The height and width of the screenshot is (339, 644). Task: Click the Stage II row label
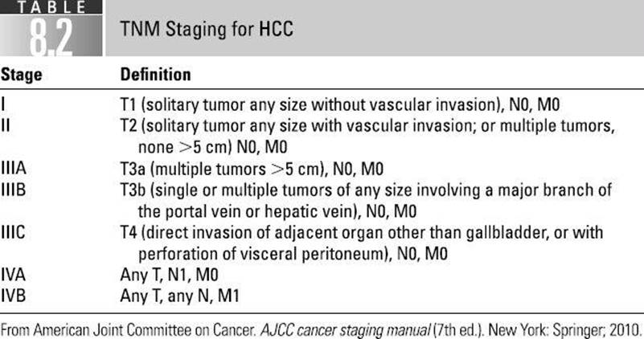pos(6,125)
